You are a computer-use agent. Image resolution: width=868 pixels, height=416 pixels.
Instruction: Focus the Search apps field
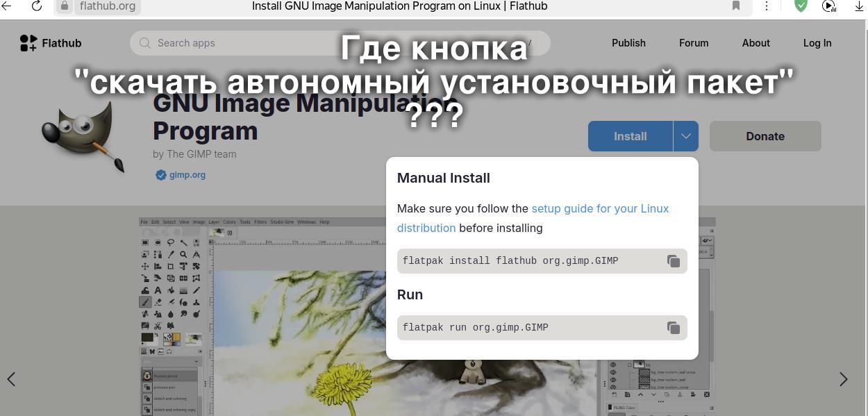click(340, 43)
